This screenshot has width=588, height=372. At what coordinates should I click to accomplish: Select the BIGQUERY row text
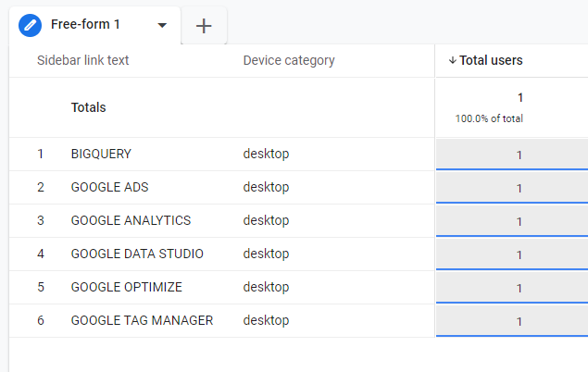click(x=101, y=154)
